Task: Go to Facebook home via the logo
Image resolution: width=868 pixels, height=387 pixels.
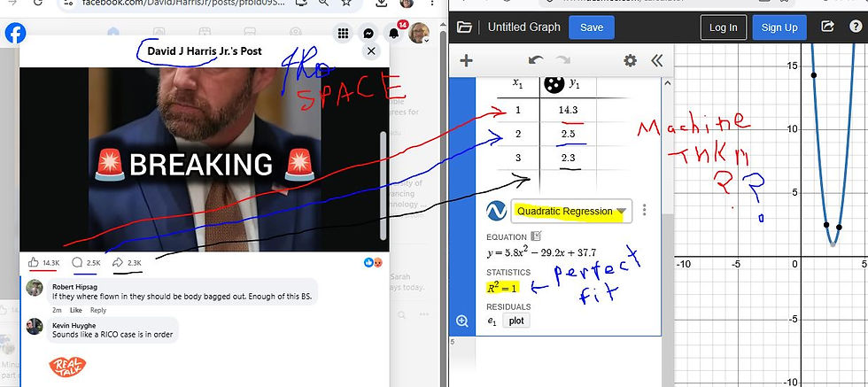Action: click(x=15, y=34)
